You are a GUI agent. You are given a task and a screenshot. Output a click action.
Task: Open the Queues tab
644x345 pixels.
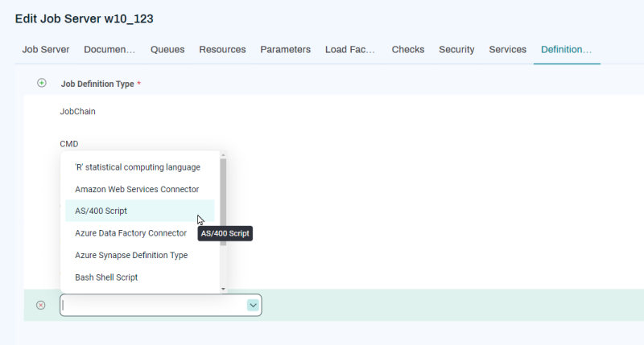(x=167, y=50)
